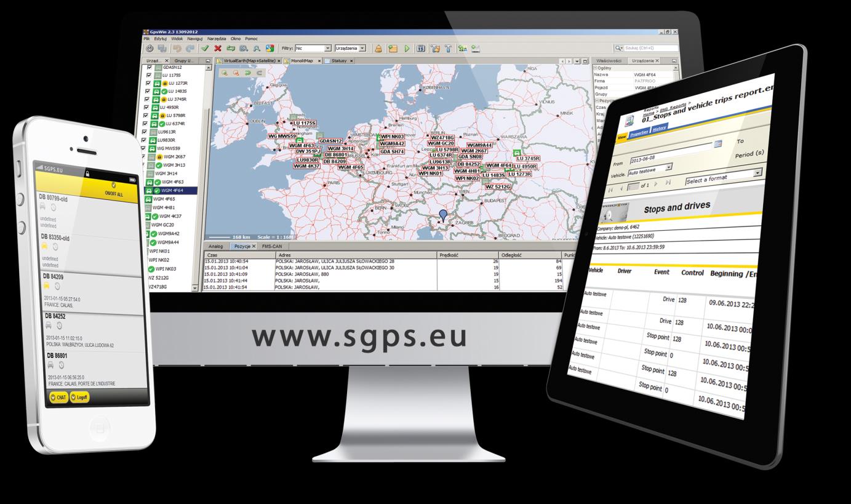Screen dimensions: 851x504
Task: Click the hammer tool icon in the GpsWin toolbar
Action: 448,48
